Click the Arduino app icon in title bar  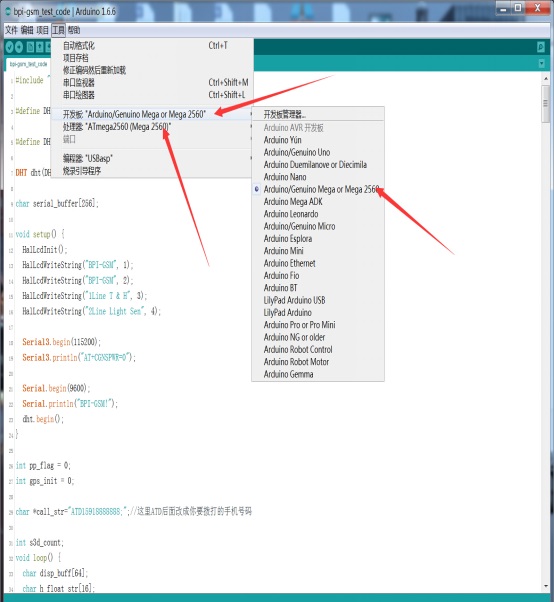tap(8, 12)
